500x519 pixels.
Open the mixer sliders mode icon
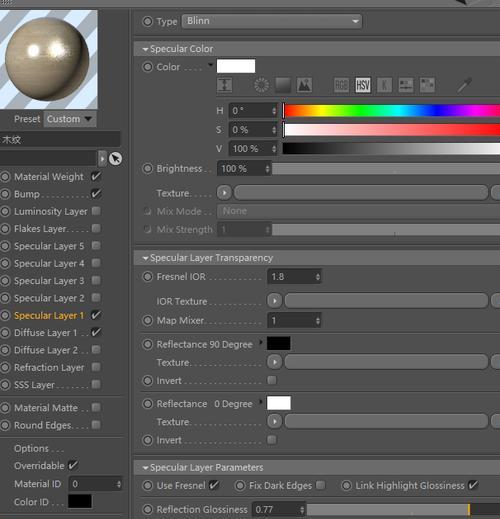[x=406, y=85]
